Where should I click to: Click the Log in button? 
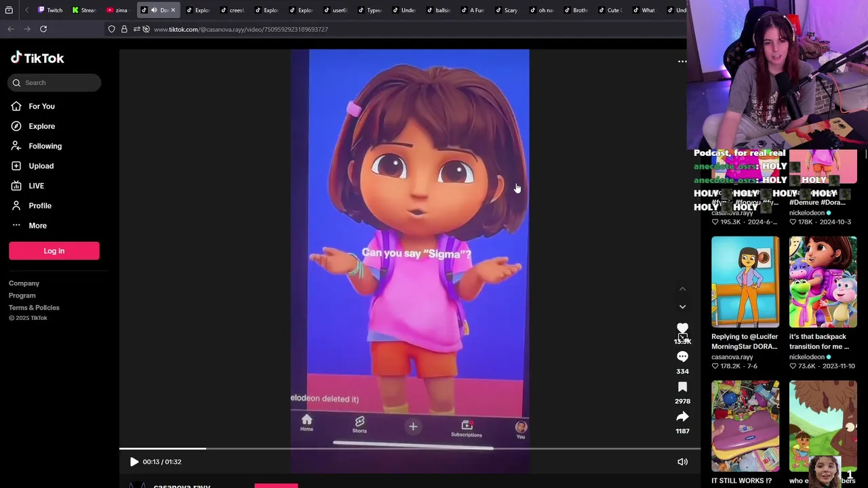coord(54,251)
